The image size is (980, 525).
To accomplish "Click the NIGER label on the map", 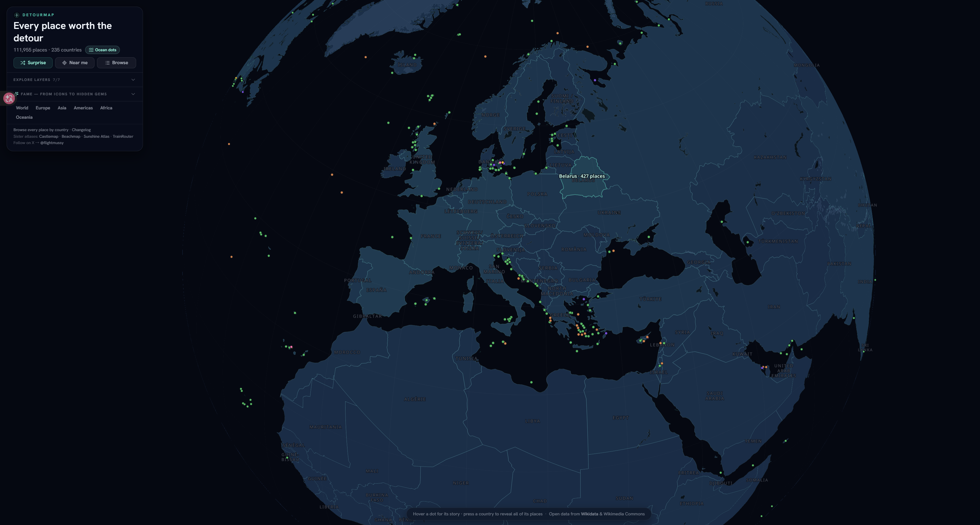I will (x=461, y=483).
